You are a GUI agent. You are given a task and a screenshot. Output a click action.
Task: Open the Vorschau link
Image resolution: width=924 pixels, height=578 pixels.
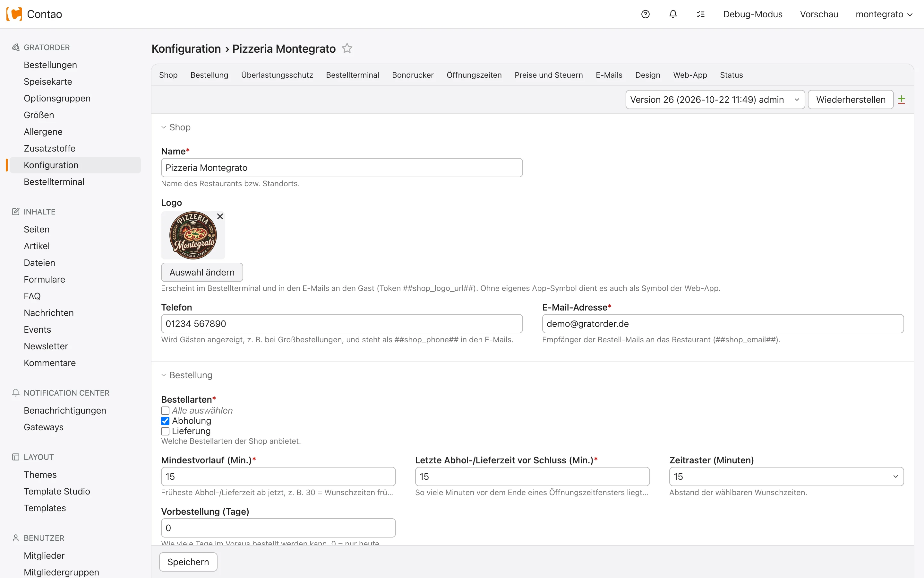pos(819,14)
